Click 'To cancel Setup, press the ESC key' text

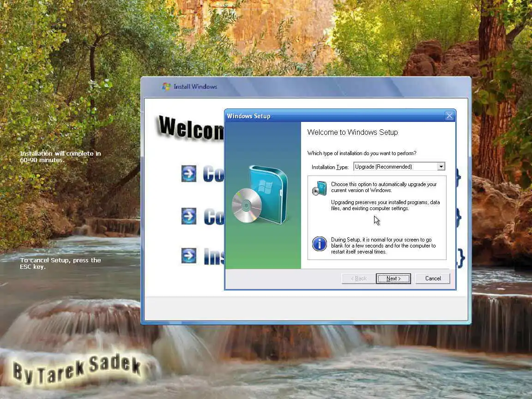pos(60,263)
